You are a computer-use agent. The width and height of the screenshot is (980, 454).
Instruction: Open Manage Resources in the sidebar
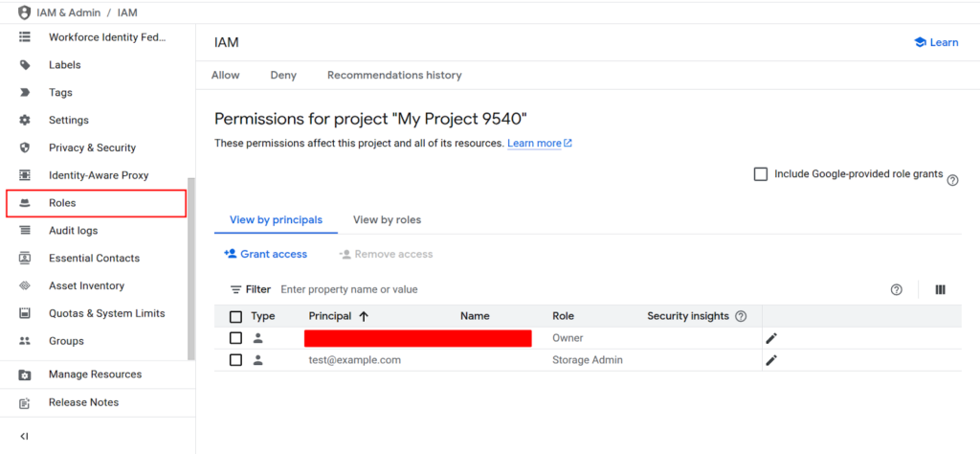(97, 375)
